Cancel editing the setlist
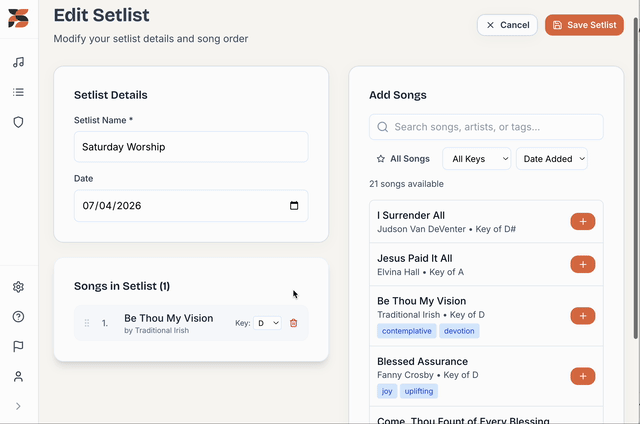 [x=507, y=25]
